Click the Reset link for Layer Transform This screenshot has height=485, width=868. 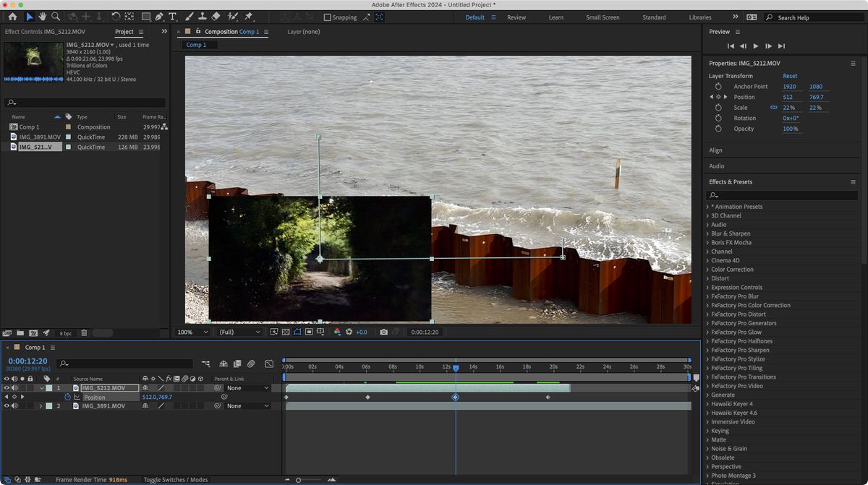pyautogui.click(x=789, y=75)
